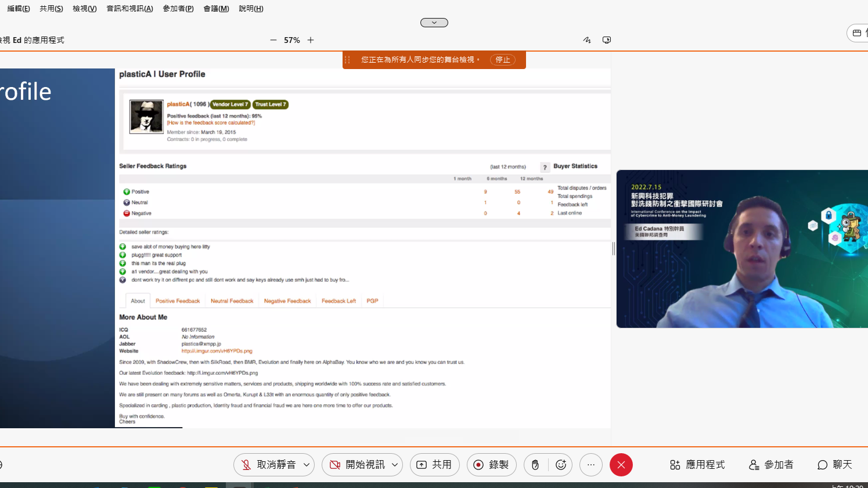Click 取消靜音 to unmute microphone
Screen dimensions: 868x488
pos(270,465)
